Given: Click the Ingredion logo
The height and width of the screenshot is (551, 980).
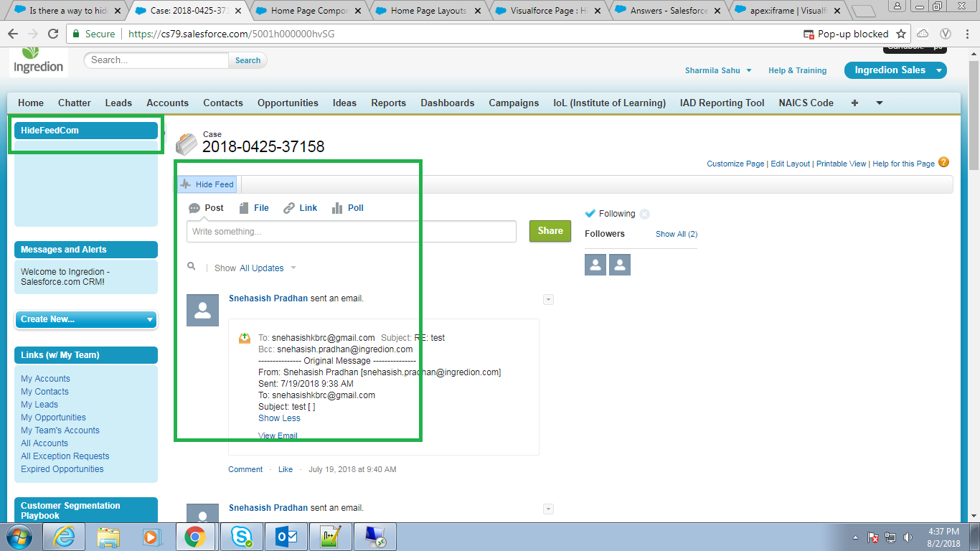Looking at the screenshot, I should (x=39, y=61).
